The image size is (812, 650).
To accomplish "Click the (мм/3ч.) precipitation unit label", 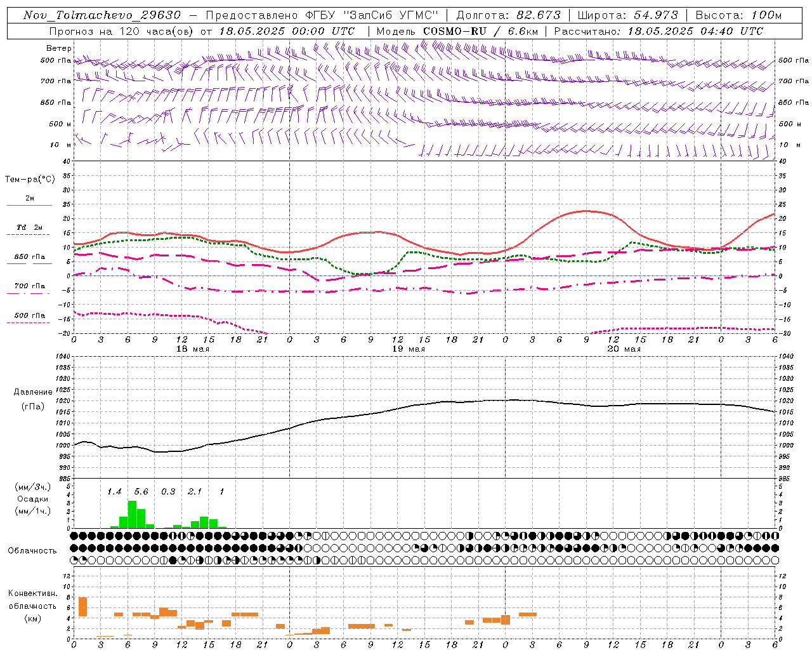I will point(32,487).
